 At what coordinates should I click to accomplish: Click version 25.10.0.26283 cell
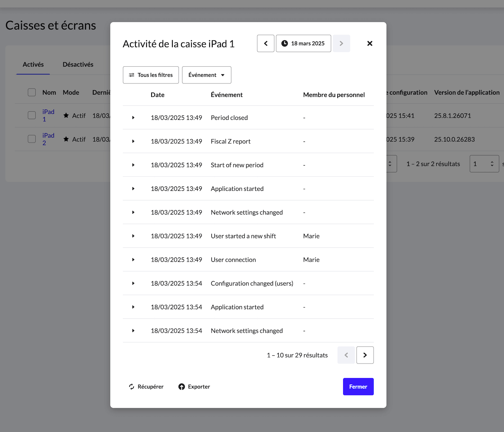(x=454, y=139)
